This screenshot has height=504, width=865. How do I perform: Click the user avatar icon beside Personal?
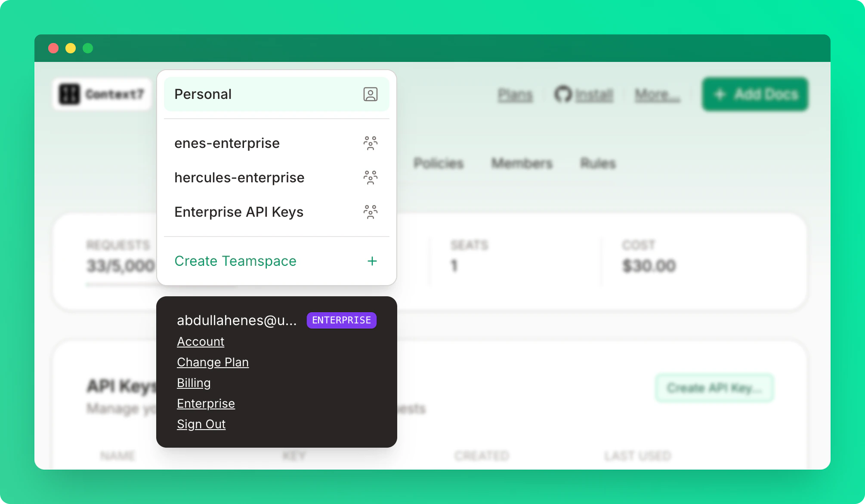click(x=371, y=94)
